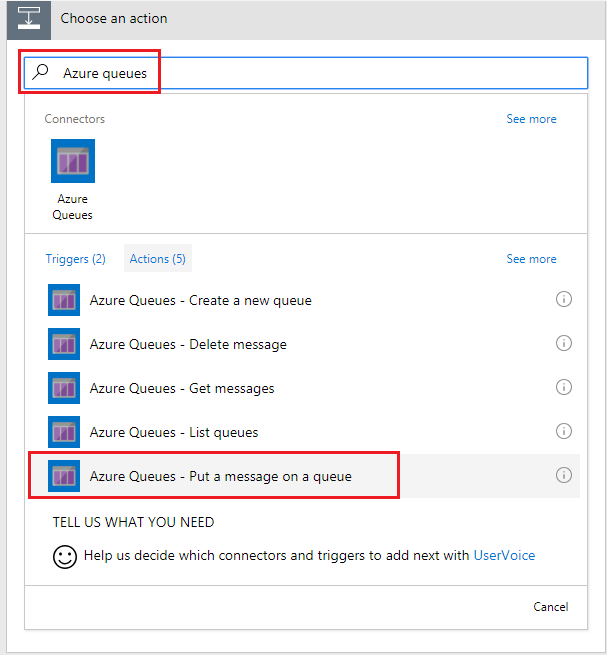Show info for Delete message
Image resolution: width=607 pixels, height=655 pixels.
(564, 343)
